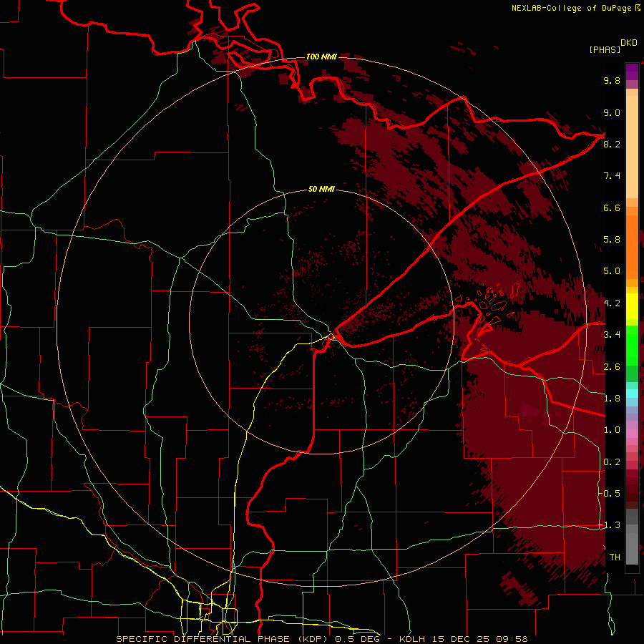Click the gray band at the color bar bottom

pyautogui.click(x=632, y=538)
